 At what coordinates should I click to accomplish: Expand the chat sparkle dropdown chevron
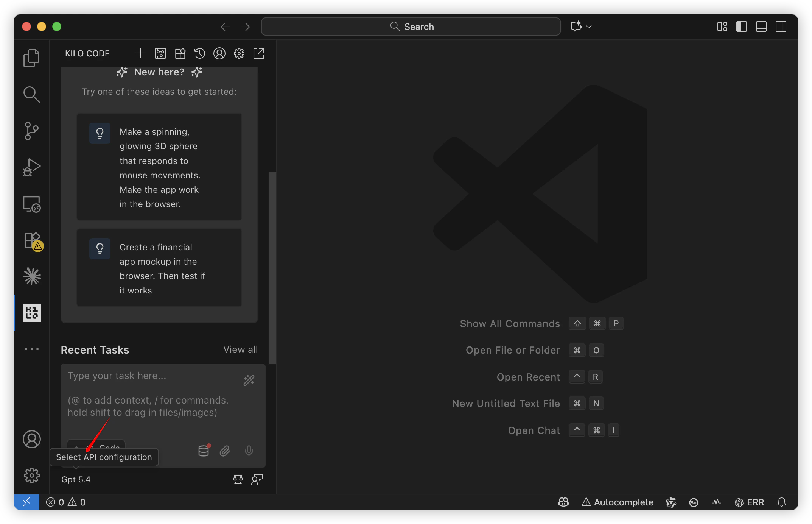coord(589,27)
